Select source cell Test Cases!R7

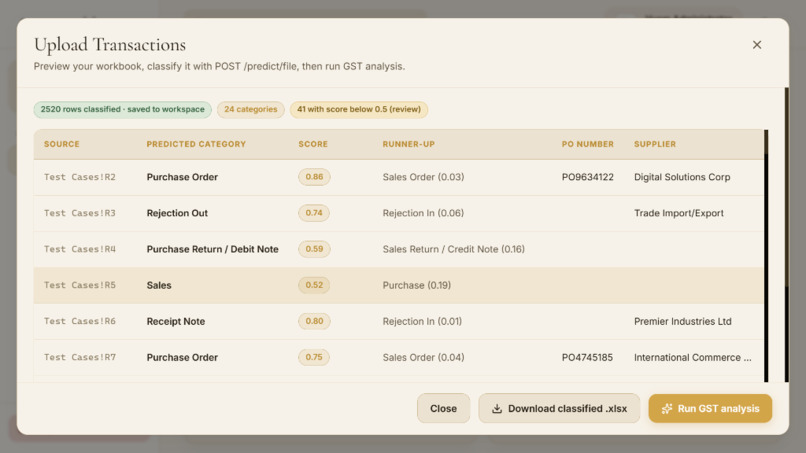point(80,357)
